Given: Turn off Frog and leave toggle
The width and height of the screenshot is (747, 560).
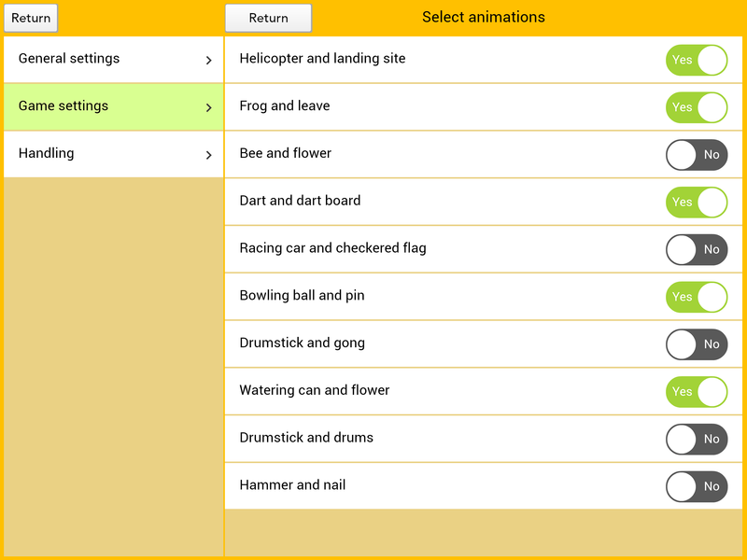Looking at the screenshot, I should coord(697,107).
